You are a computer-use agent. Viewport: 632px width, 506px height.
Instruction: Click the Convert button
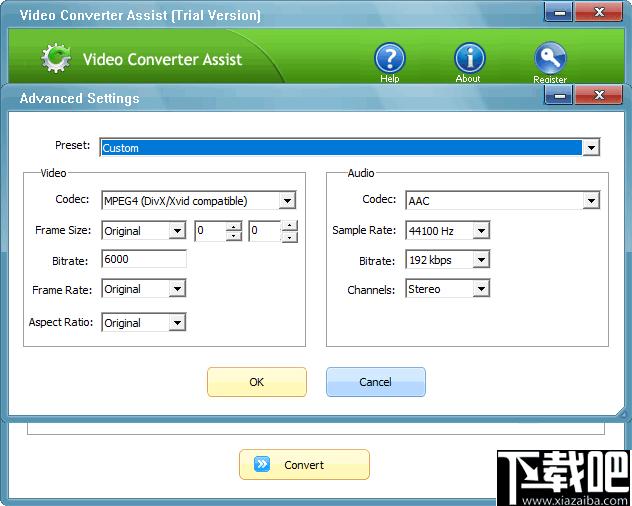coord(304,464)
